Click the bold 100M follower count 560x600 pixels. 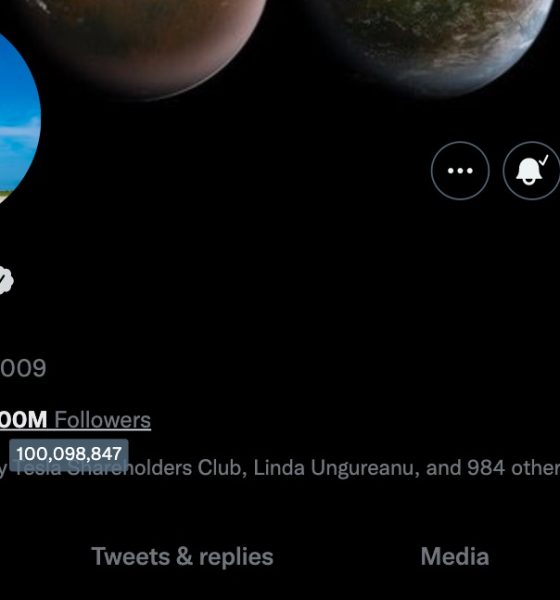[23, 419]
